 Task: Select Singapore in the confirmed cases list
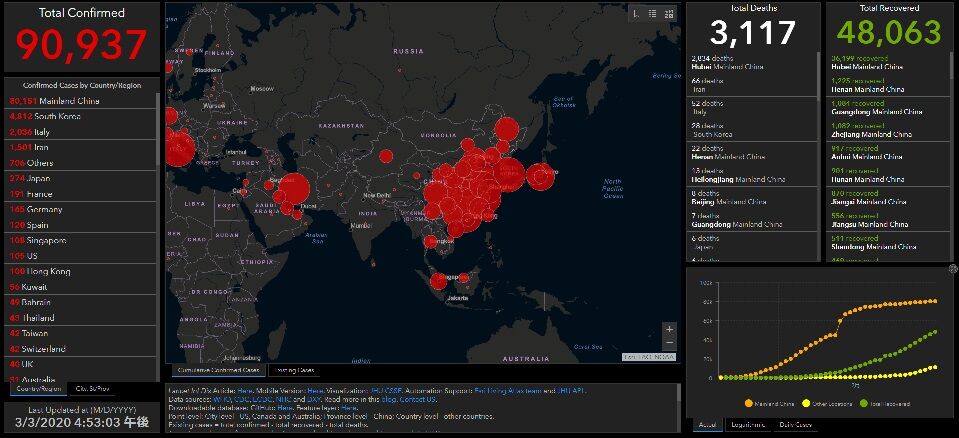(x=81, y=240)
